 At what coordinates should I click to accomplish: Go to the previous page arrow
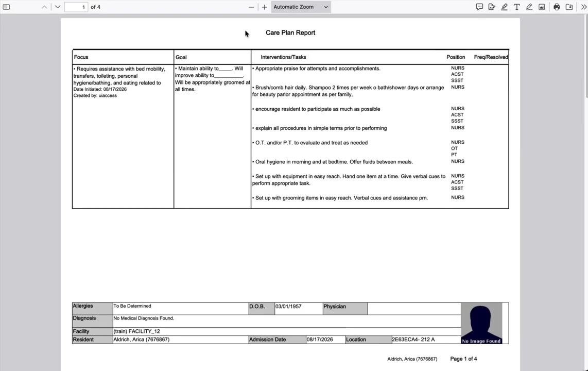tap(44, 7)
